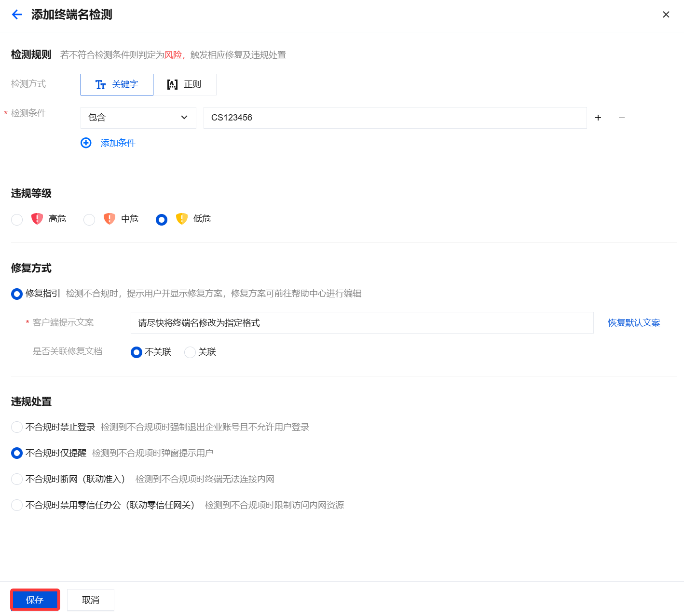Choose 关联 for repair document association

click(x=190, y=352)
